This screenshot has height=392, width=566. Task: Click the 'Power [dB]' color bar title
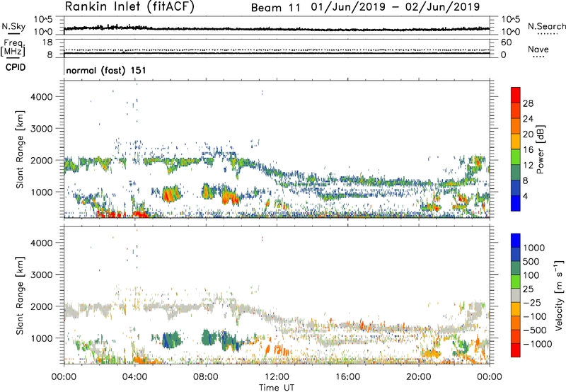point(541,149)
